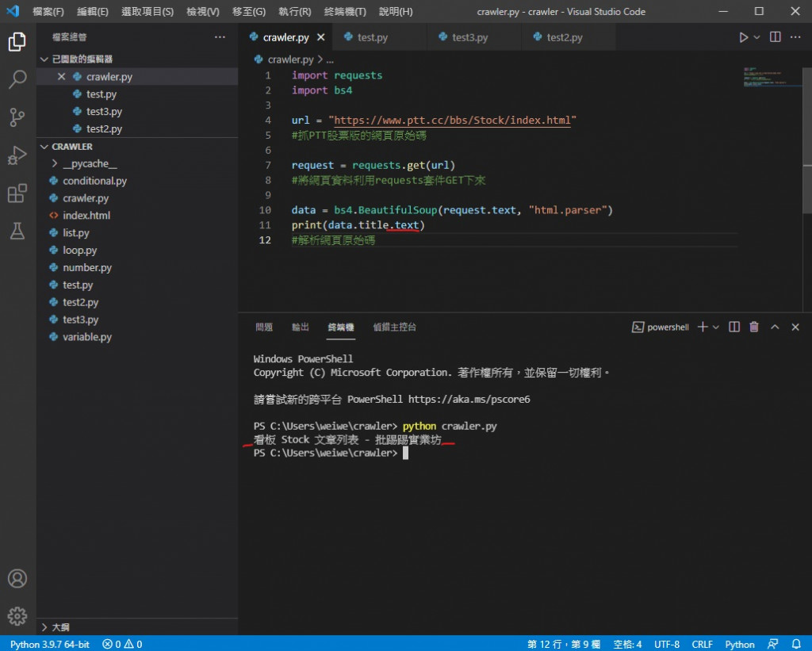Click the editor minimap preview
The height and width of the screenshot is (651, 812).
772,77
